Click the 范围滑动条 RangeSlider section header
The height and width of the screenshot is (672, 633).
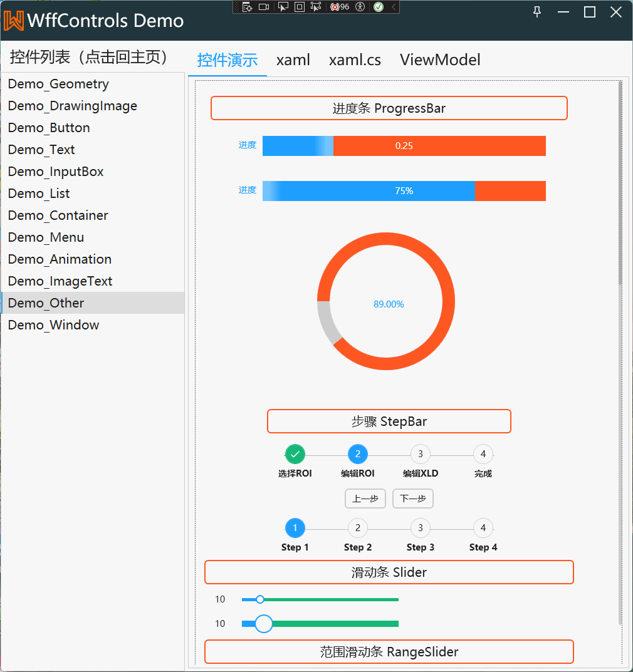click(389, 652)
